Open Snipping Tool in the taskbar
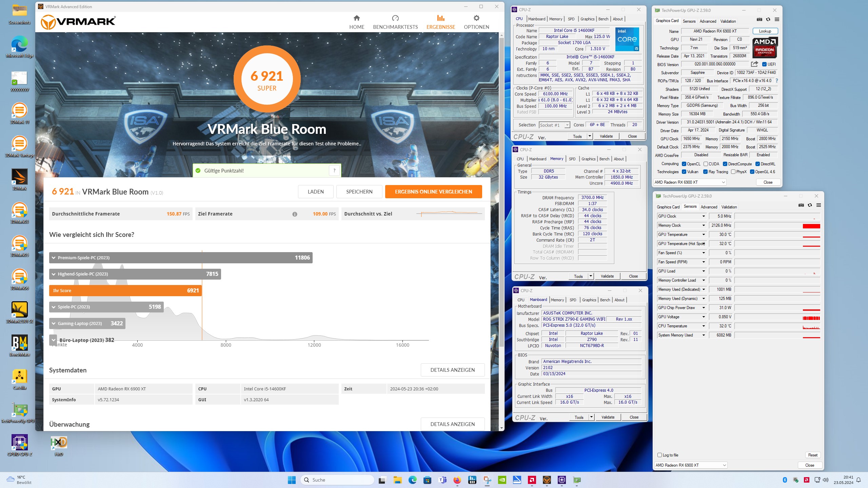The image size is (868, 488). (x=487, y=480)
